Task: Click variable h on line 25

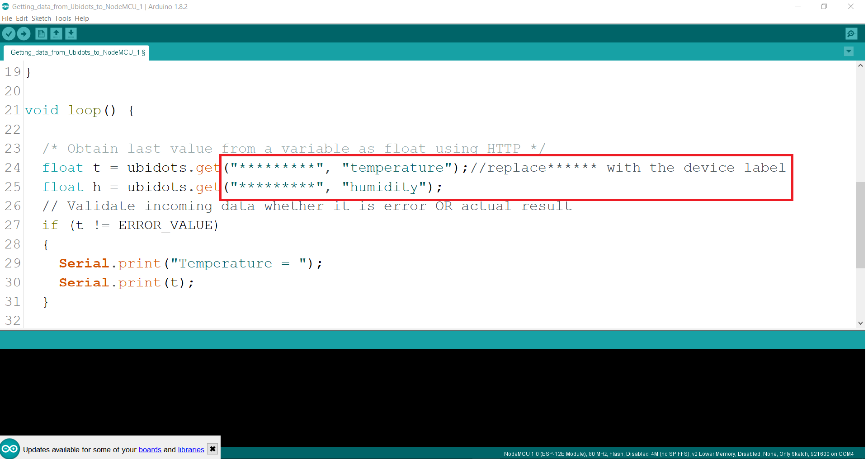Action: coord(97,187)
